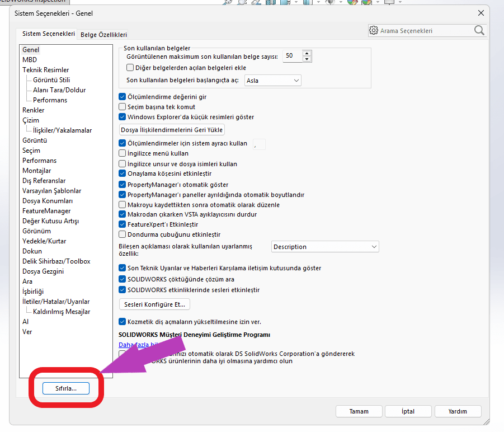Image resolution: width=504 pixels, height=432 pixels.
Task: Click the Display Style icon
Action: pyautogui.click(x=307, y=3)
